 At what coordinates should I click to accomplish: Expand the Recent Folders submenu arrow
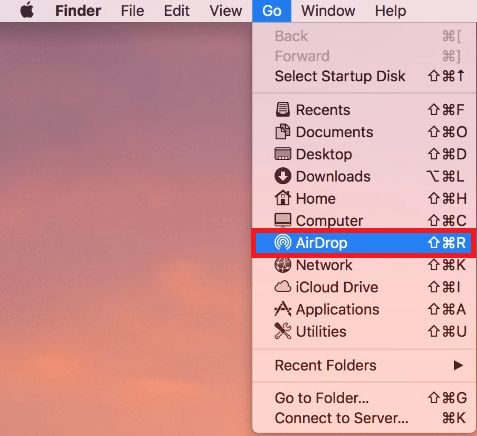pos(458,365)
